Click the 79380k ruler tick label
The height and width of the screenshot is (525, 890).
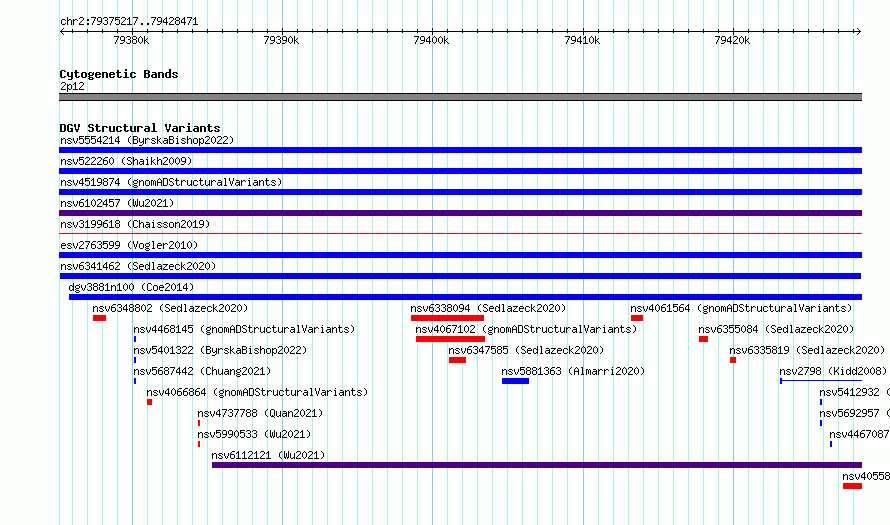click(131, 40)
